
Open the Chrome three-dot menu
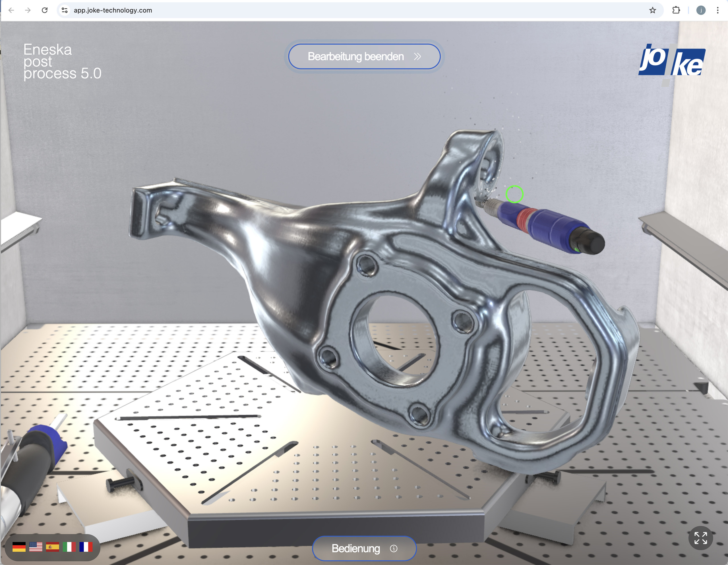tap(718, 10)
